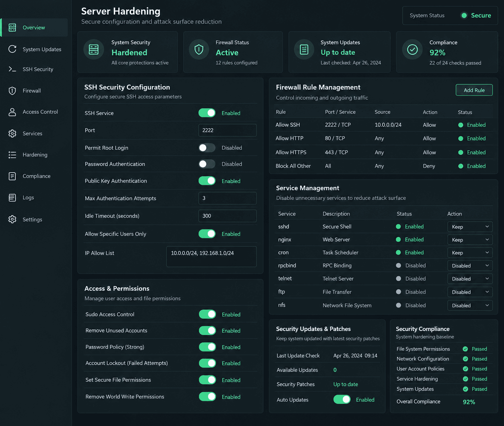Open the SSH Security menu item
Image resolution: width=504 pixels, height=426 pixels.
pyautogui.click(x=34, y=69)
